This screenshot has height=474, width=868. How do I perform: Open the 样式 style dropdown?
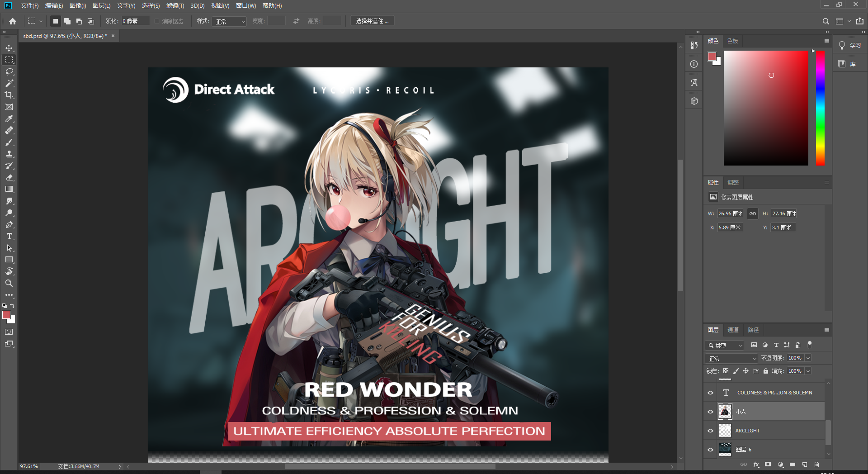[x=230, y=21]
